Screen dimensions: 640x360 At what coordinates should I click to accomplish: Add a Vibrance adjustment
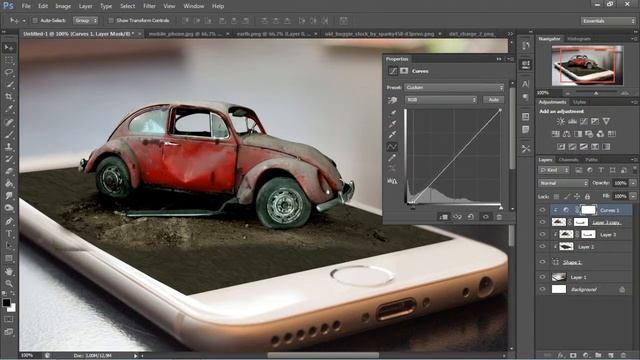tap(606, 121)
